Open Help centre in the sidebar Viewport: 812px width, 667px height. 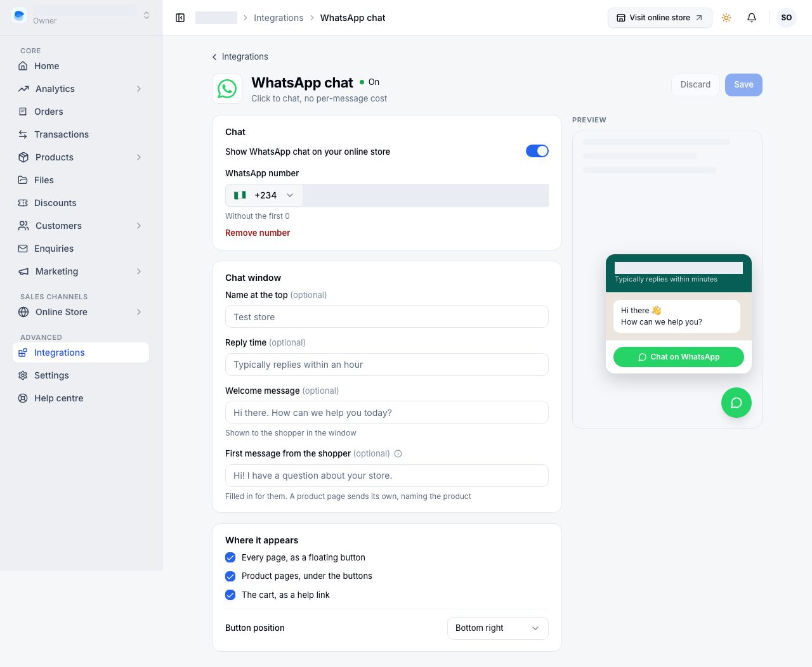pyautogui.click(x=81, y=398)
